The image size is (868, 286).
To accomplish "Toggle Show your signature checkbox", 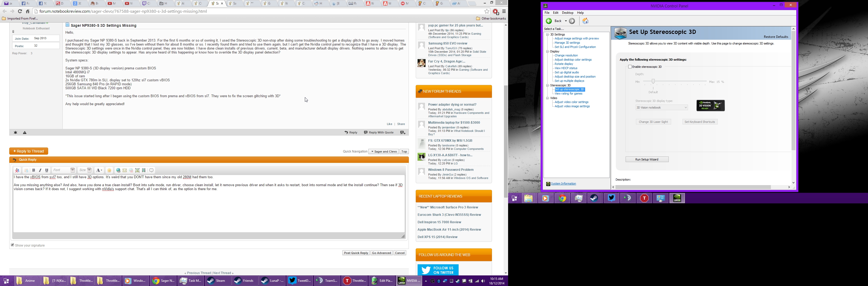I will [x=12, y=245].
